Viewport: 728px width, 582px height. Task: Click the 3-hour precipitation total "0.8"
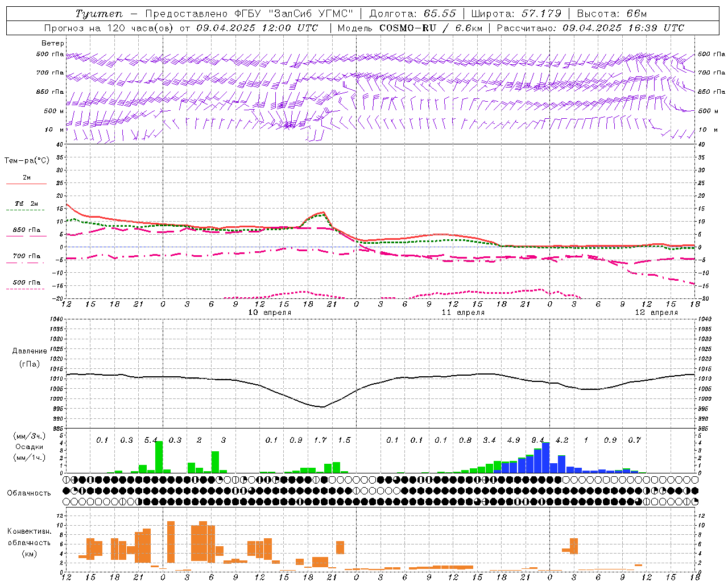465,440
